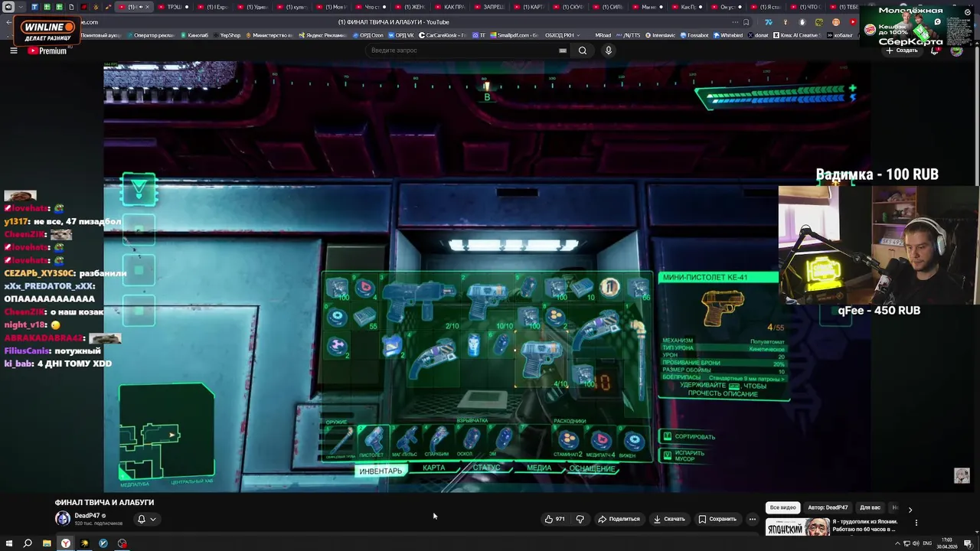Open the YouTube hamburger guide menu
Screen dimensions: 980x551
tap(13, 51)
